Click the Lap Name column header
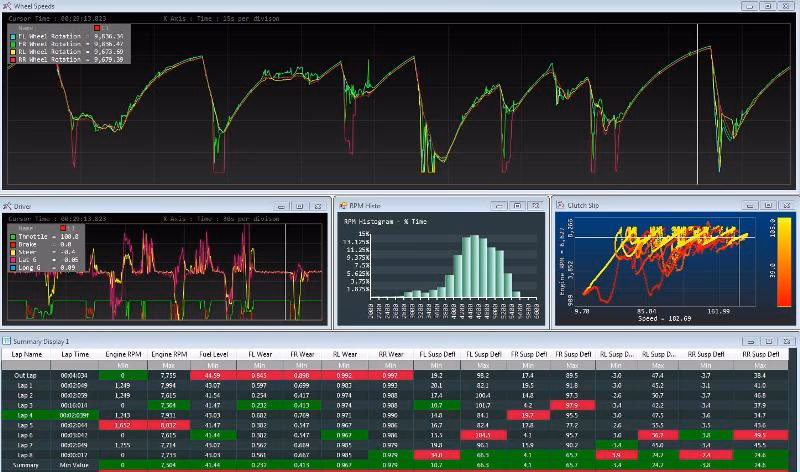 tap(28, 354)
